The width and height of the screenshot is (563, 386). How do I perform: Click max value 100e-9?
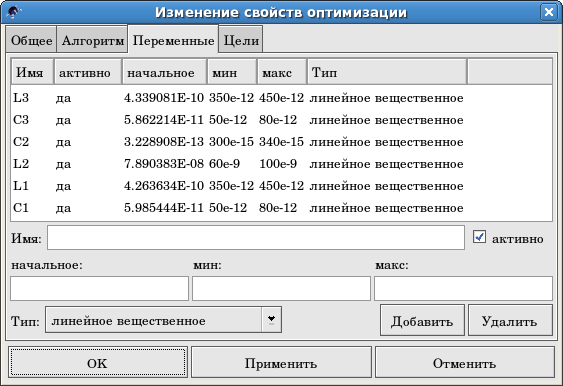click(x=278, y=164)
